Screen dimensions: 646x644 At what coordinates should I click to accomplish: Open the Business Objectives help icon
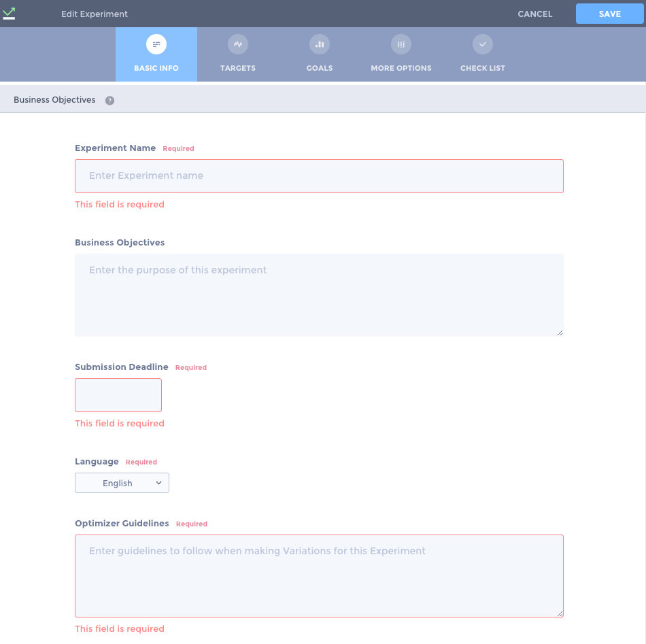(x=109, y=101)
